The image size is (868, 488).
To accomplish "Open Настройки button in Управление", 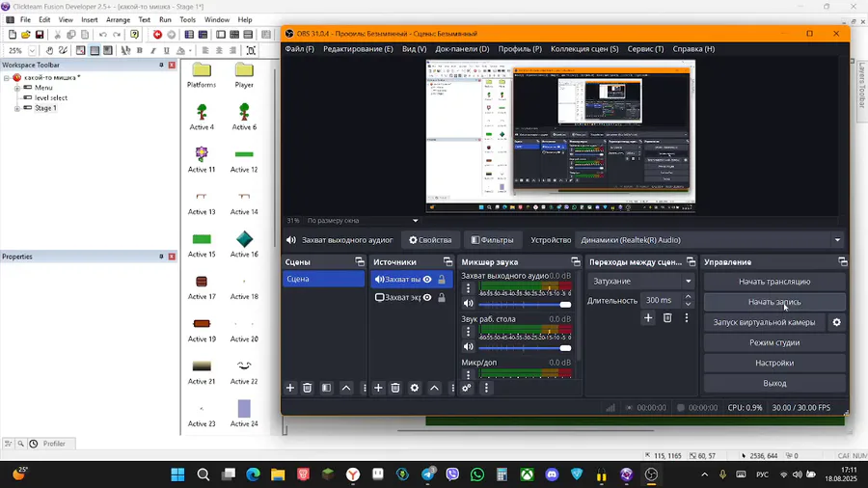I will coord(774,363).
